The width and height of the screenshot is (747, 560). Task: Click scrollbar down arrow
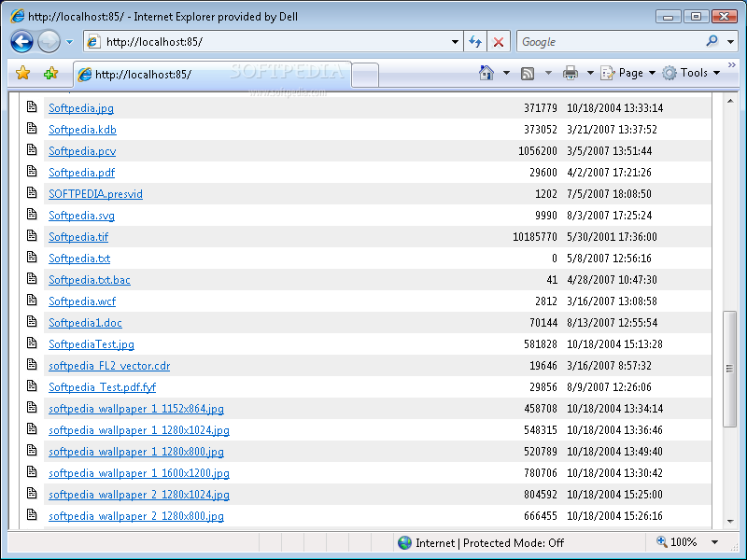[x=730, y=522]
